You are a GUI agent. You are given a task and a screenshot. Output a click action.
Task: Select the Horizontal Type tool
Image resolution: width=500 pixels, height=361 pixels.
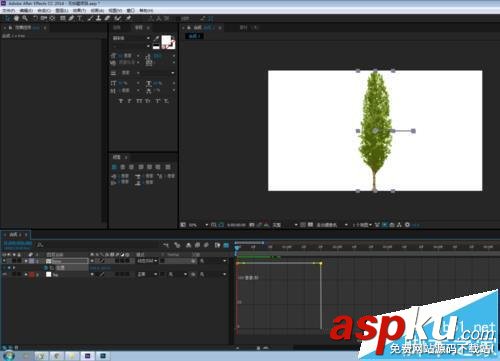80,18
